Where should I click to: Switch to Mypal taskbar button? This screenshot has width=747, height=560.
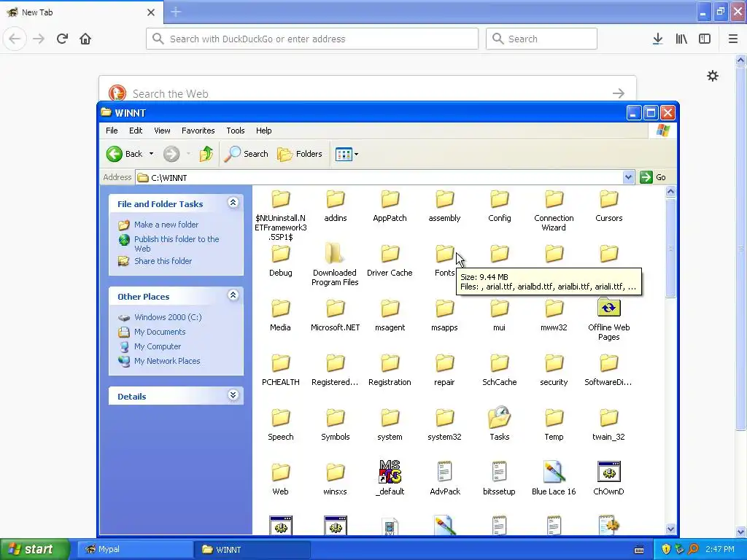pyautogui.click(x=135, y=549)
